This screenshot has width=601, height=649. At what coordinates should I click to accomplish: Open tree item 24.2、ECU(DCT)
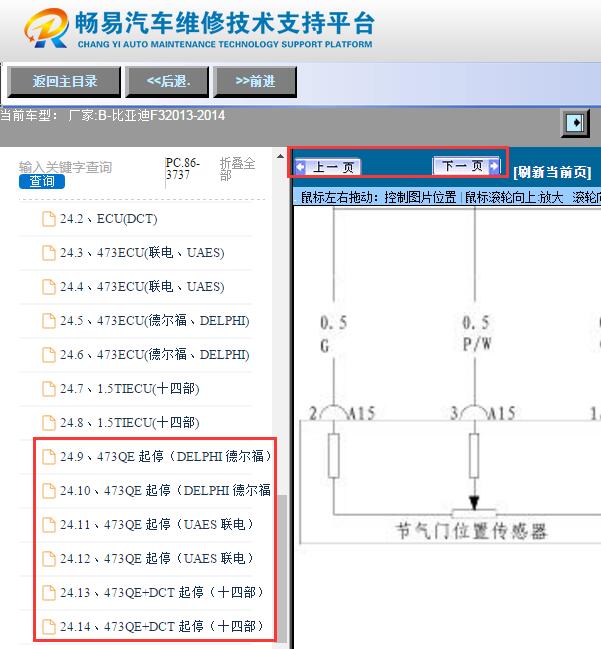coord(108,219)
